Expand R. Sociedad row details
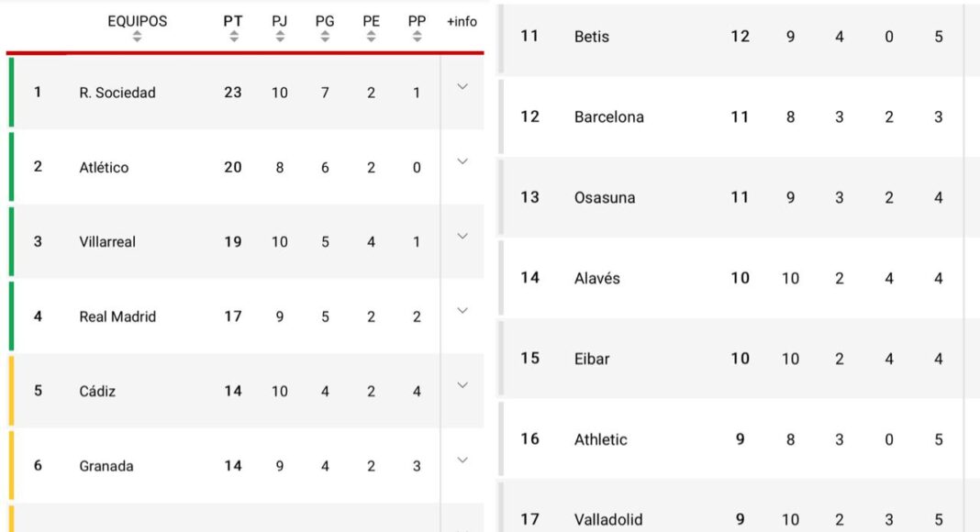Screen dimensions: 980x532 pos(462,87)
